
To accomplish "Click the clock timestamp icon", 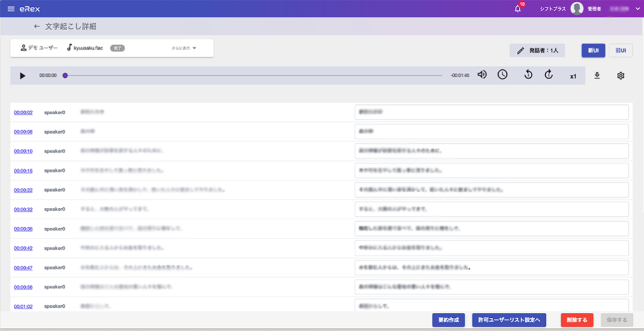I will pyautogui.click(x=502, y=75).
